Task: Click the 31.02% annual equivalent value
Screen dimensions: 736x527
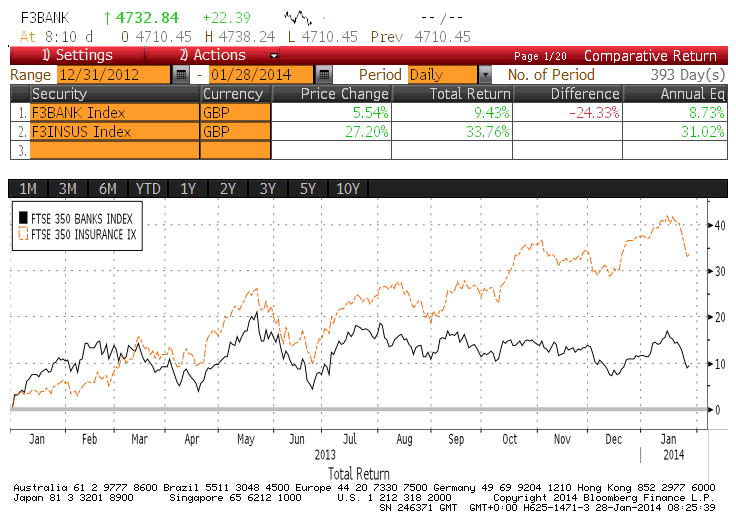Action: [703, 131]
